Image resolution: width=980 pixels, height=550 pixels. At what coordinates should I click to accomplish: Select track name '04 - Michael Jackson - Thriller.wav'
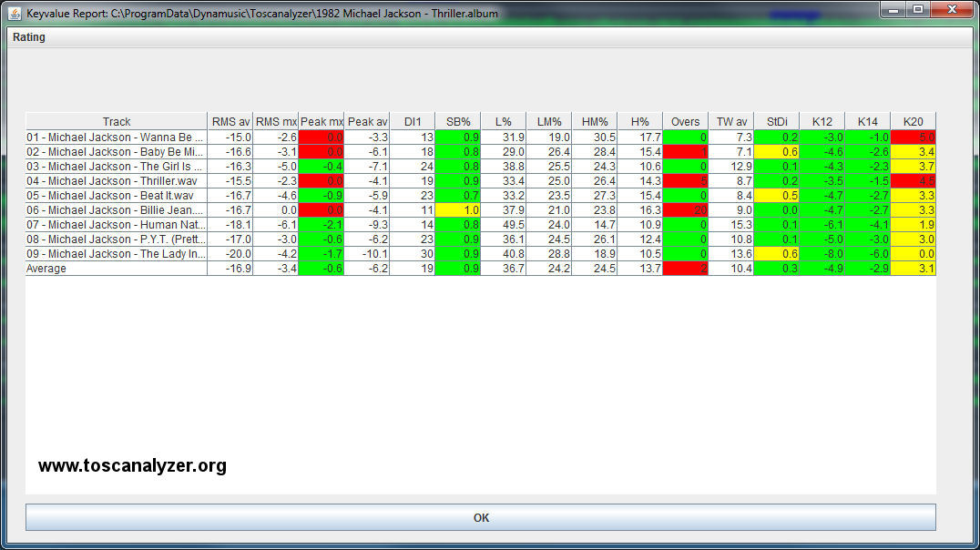(x=117, y=181)
